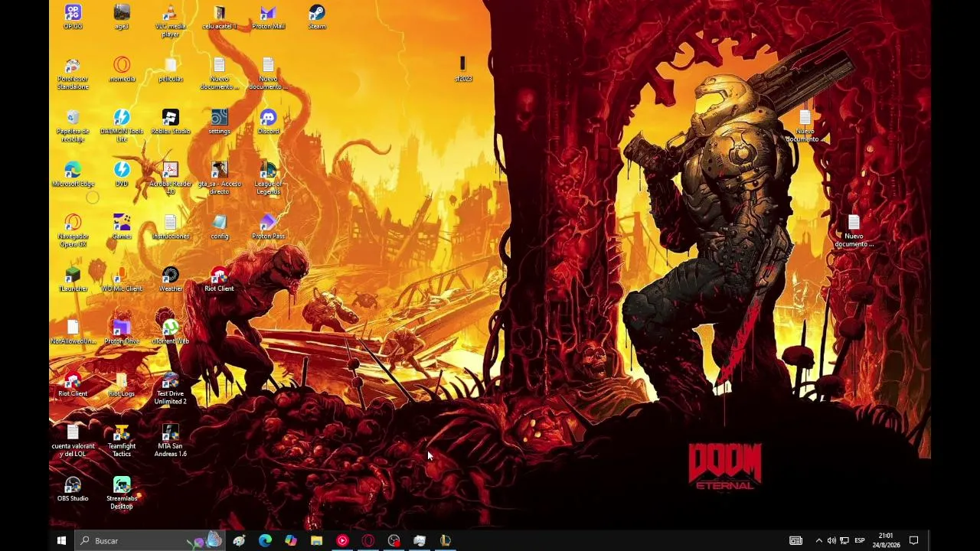Open the network status tray icon

[x=844, y=540]
